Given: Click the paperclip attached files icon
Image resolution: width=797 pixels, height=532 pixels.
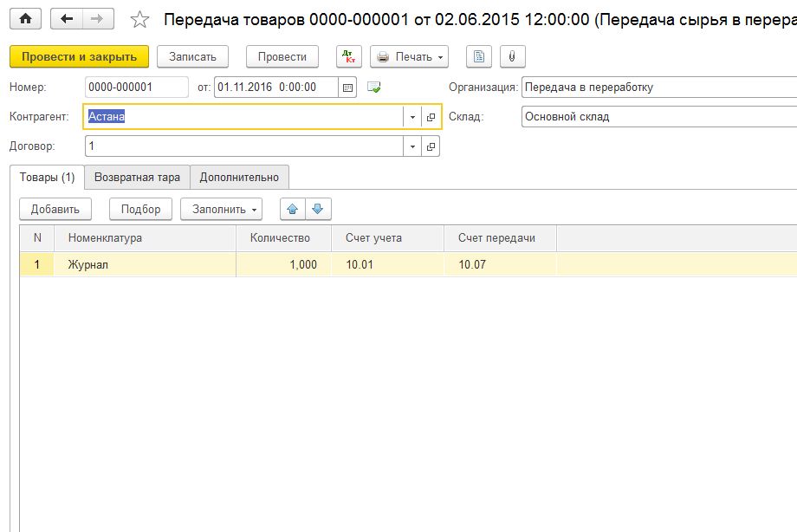Looking at the screenshot, I should coord(511,56).
